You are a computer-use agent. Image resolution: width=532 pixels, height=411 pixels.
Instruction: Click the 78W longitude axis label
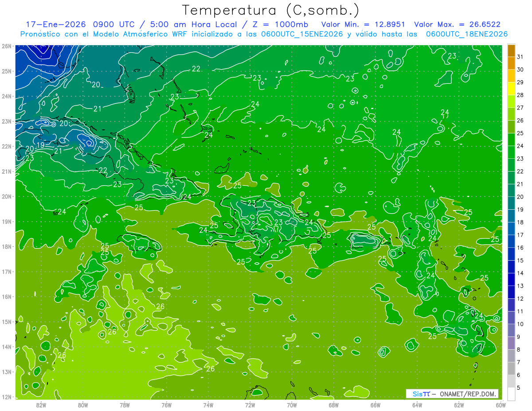coord(125,405)
